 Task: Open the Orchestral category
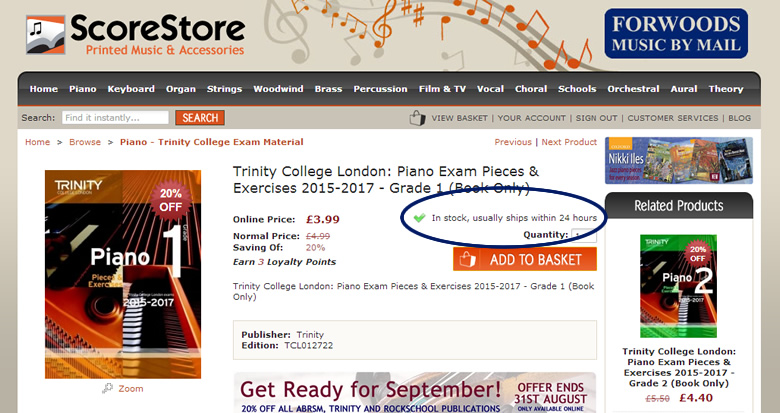[x=633, y=89]
